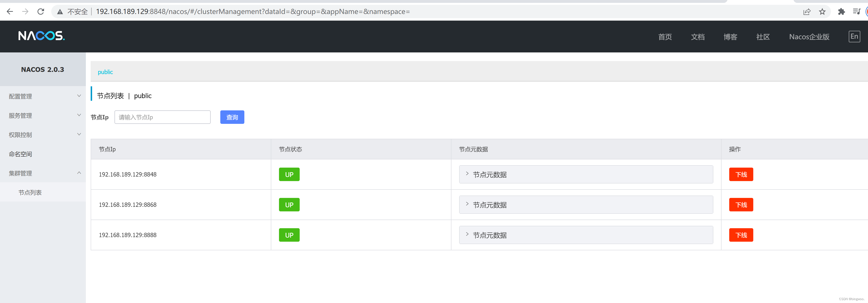Open the 命名空间 sidebar item

(20, 154)
